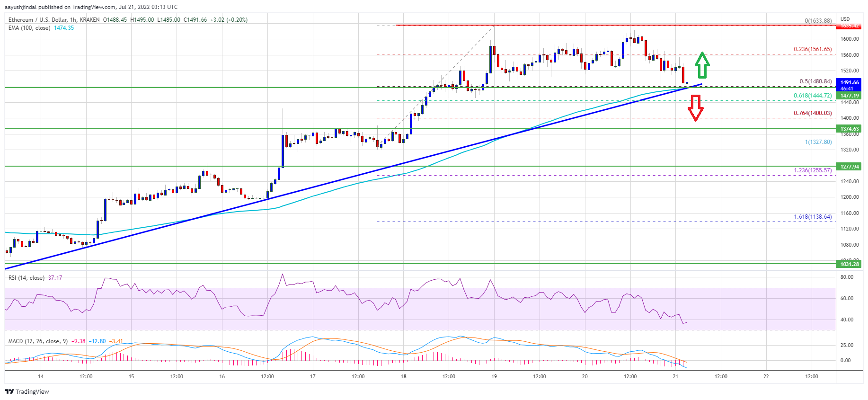Image resolution: width=868 pixels, height=400 pixels.
Task: Open the USD currency selector on price axis
Action: point(845,19)
